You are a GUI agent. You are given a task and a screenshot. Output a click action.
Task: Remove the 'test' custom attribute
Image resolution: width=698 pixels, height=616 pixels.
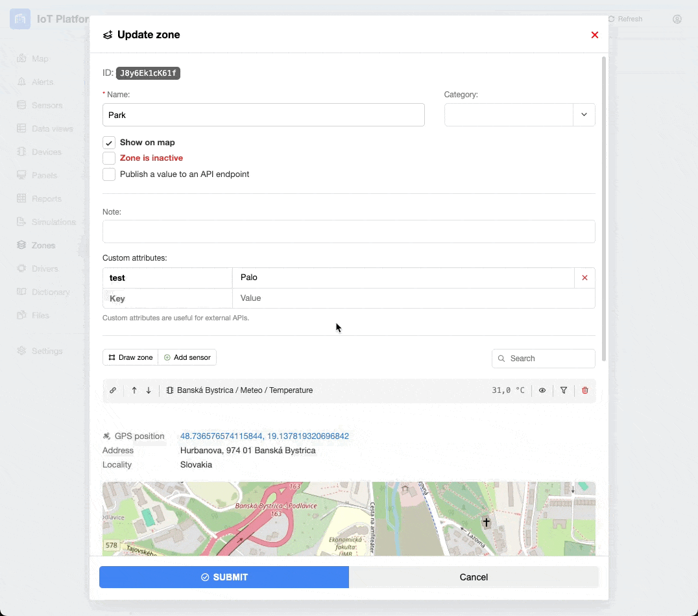click(x=584, y=278)
